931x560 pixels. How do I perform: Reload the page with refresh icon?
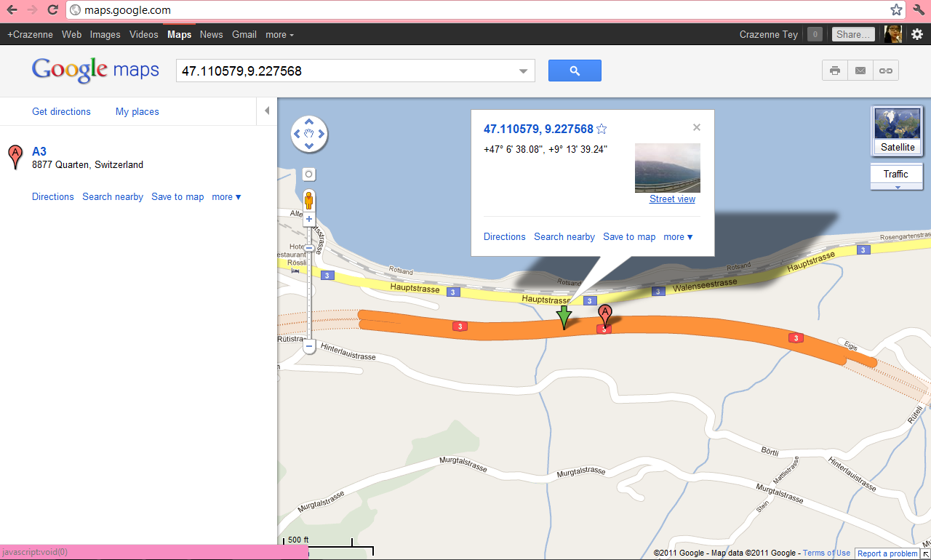pos(52,10)
